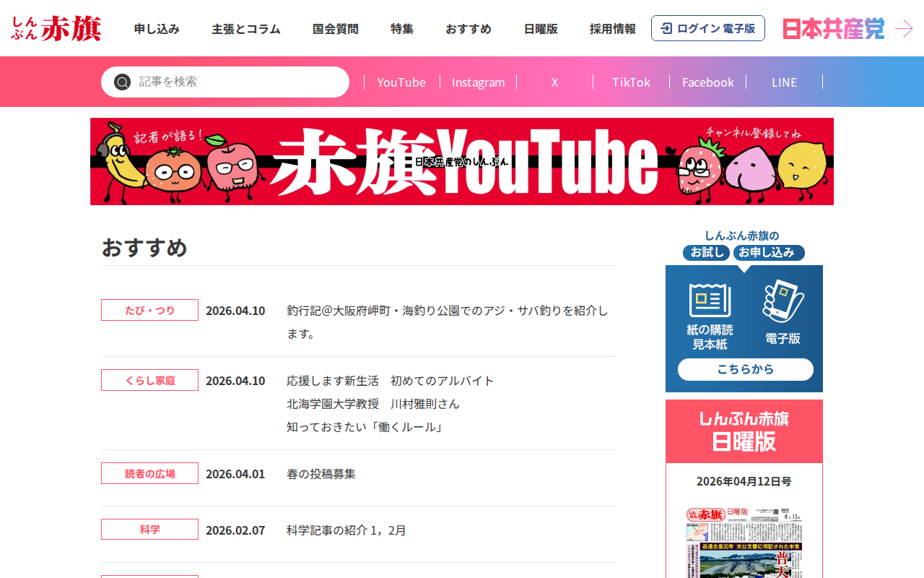The width and height of the screenshot is (924, 578).
Task: Click the 電子版 label under phone icon
Action: [783, 338]
